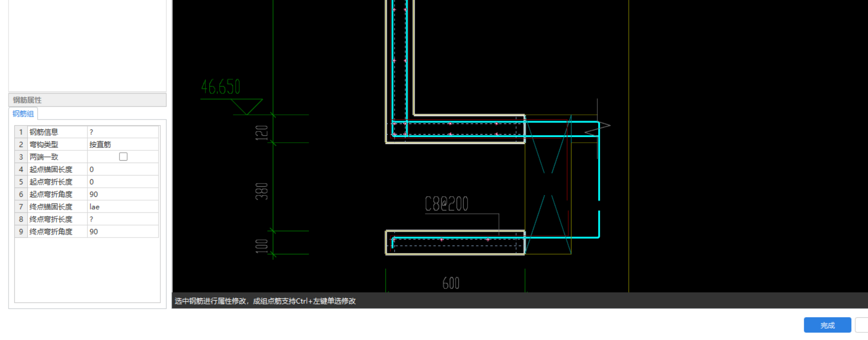Edit 终点锚固长度 value lae
The height and width of the screenshot is (340, 868).
123,207
